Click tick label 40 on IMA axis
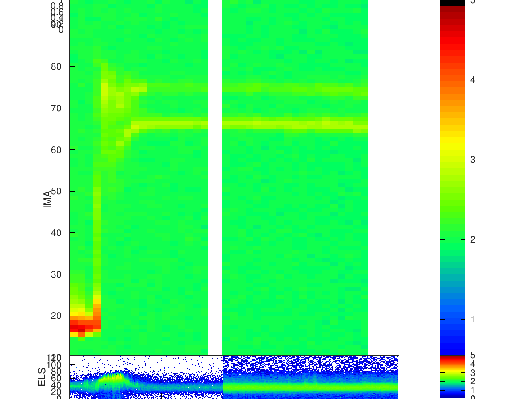Screen dimensions: 532x399 tap(56, 232)
